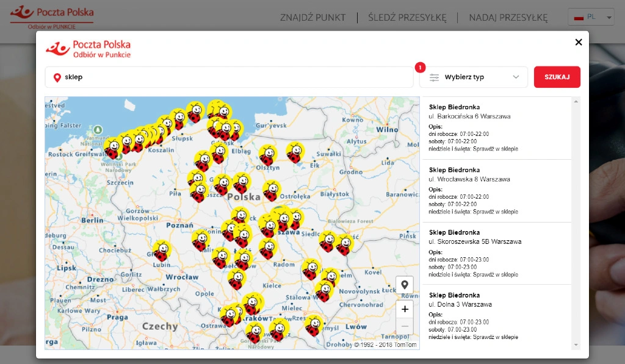The width and height of the screenshot is (625, 364).
Task: Click the Biedronka marker near Olsztyn
Action: pyautogui.click(x=268, y=155)
